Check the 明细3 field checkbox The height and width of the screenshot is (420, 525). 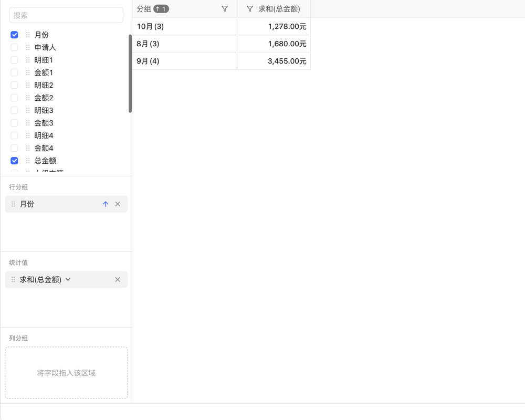point(14,110)
